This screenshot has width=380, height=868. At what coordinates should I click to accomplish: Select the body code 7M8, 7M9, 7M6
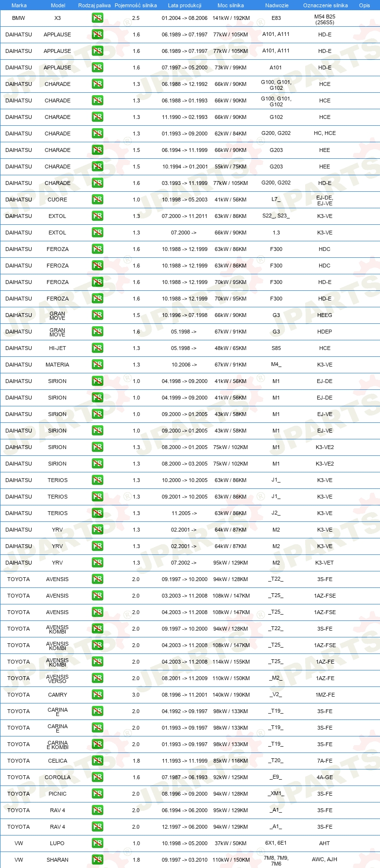[x=276, y=861]
